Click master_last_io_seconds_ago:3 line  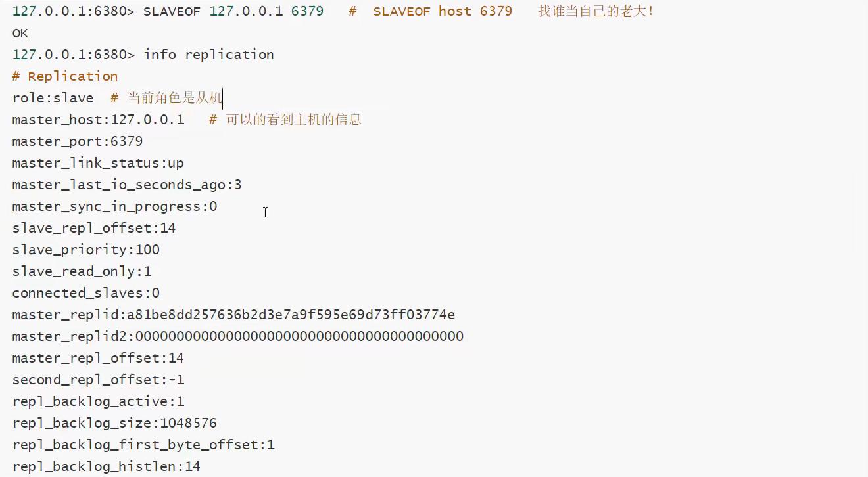click(127, 185)
